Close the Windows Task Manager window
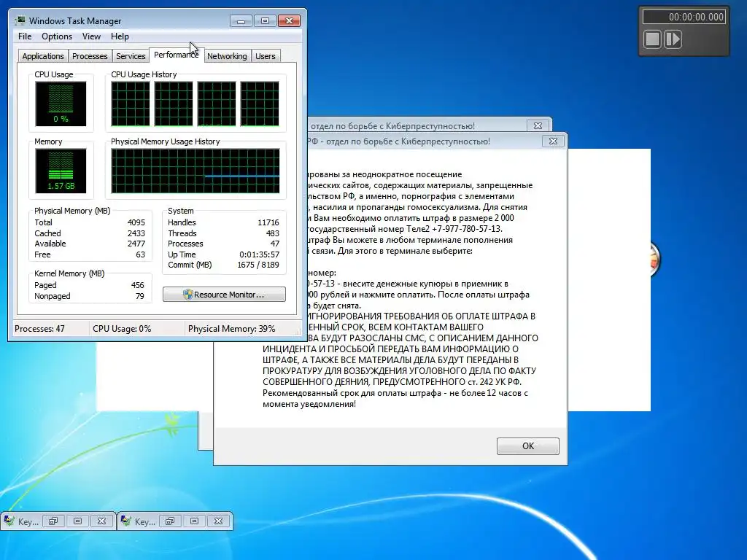The image size is (747, 560). coord(289,21)
